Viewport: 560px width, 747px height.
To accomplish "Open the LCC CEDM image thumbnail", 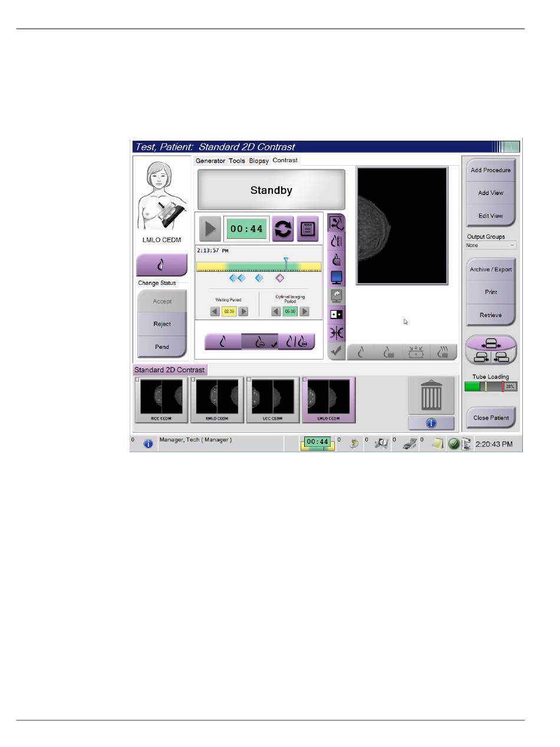I will click(x=273, y=400).
